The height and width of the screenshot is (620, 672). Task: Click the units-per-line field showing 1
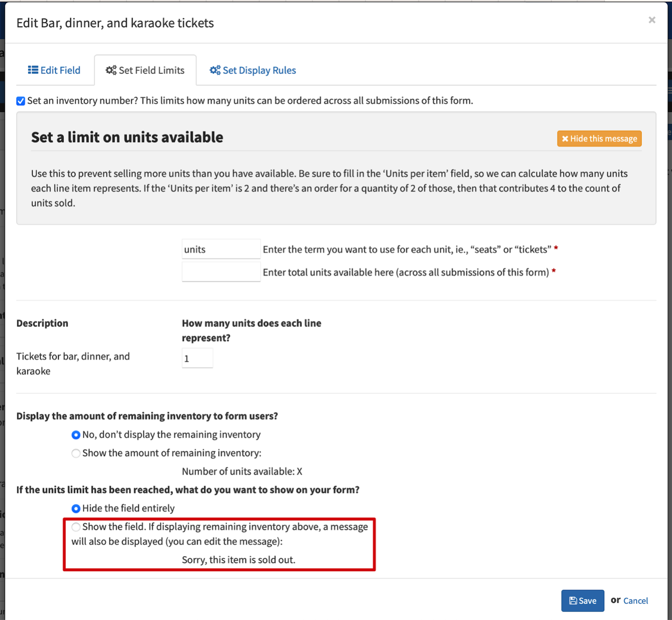197,358
